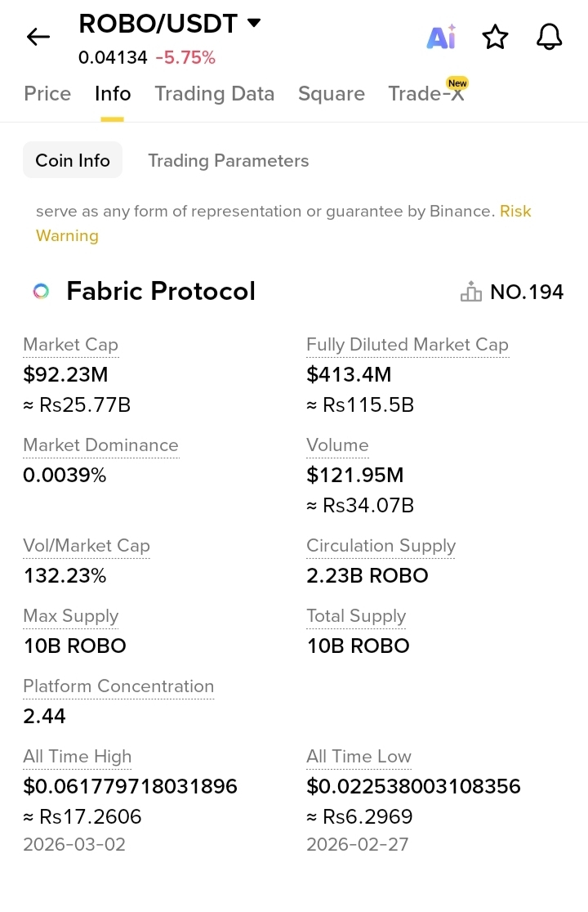
Task: Add ROBO/USDT to favorites star
Action: click(495, 37)
